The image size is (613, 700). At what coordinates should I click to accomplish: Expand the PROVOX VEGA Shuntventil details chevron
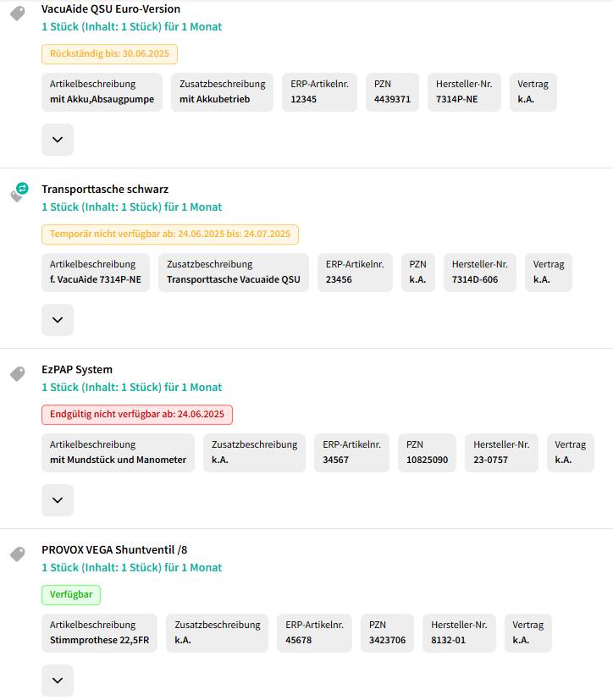pos(58,681)
